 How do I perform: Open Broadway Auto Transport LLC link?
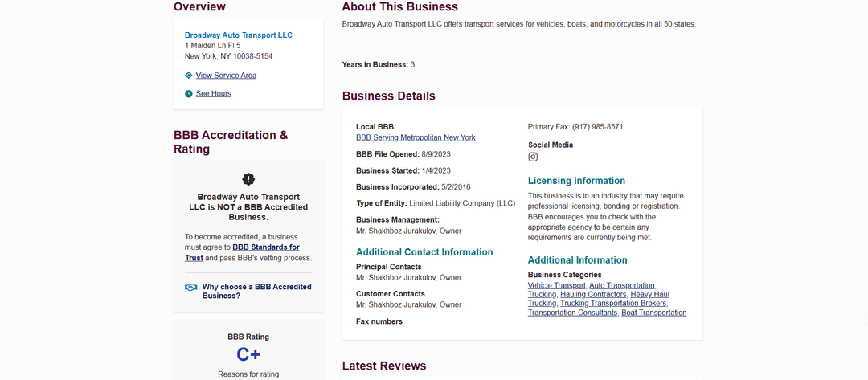(x=239, y=35)
